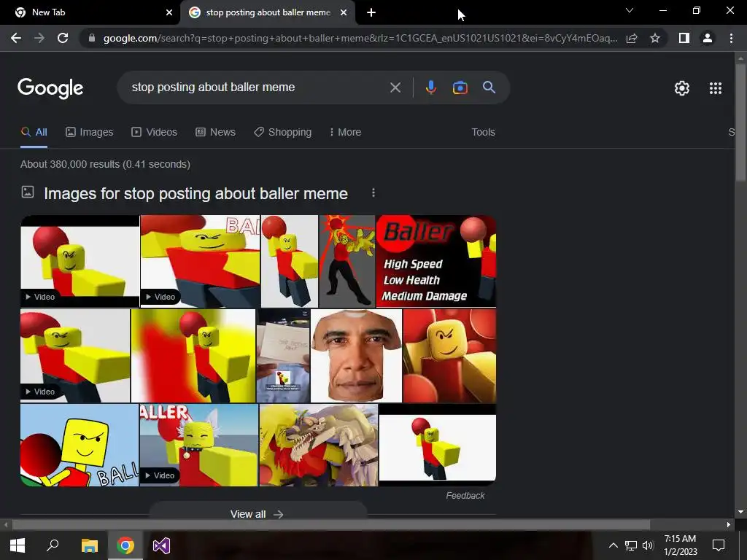The image size is (747, 560).
Task: Open Chrome's three-dot menu
Action: pos(731,38)
